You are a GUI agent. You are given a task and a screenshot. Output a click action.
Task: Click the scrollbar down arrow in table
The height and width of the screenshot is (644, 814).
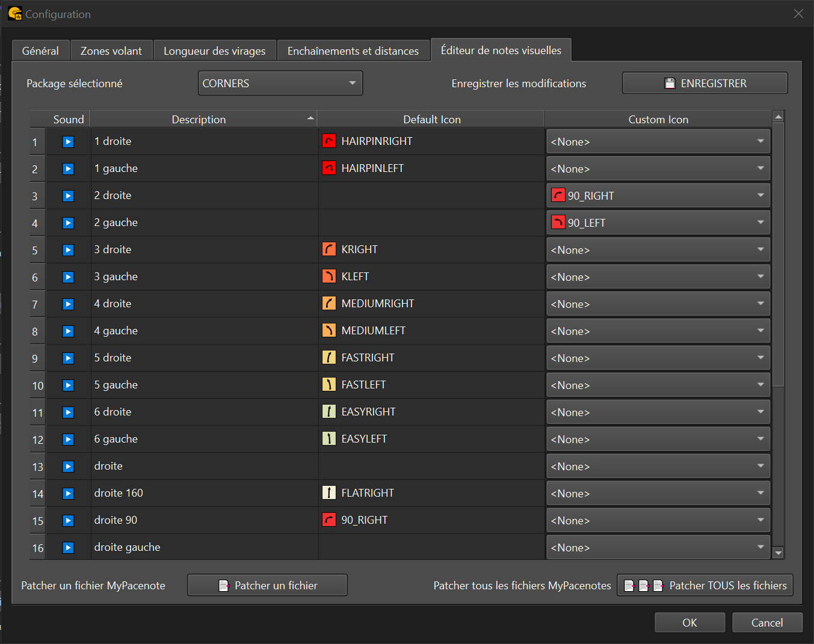point(778,553)
